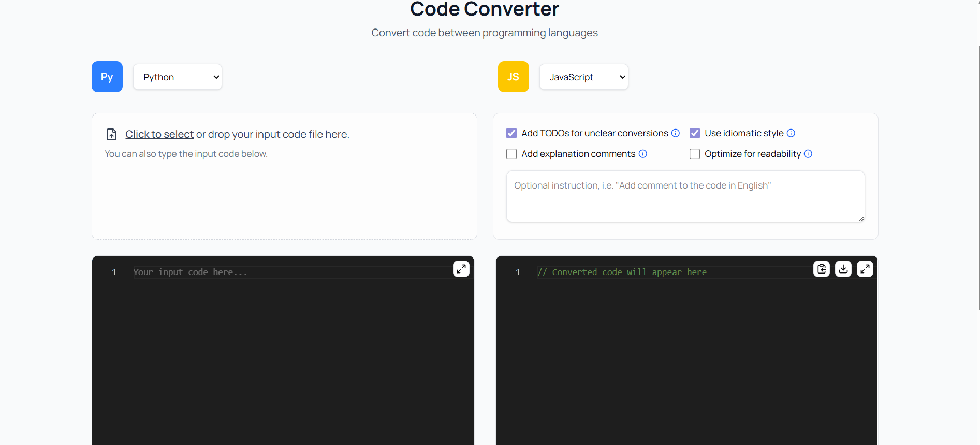Show info for Add TODOs option
980x445 pixels.
675,133
